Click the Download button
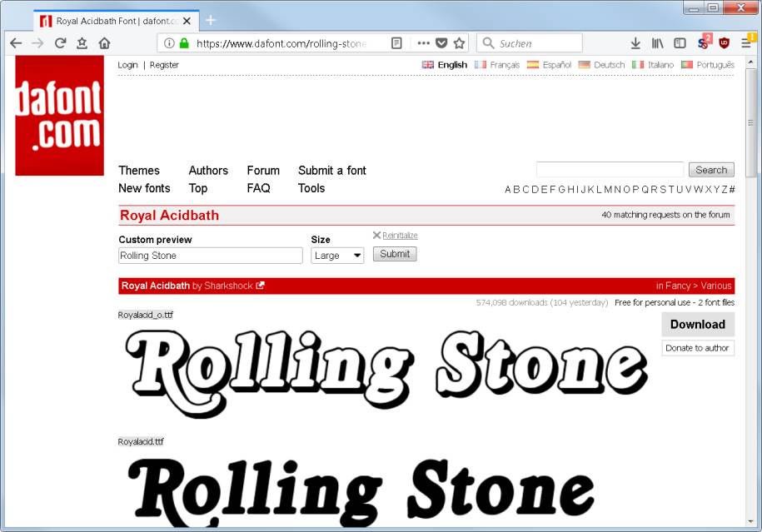The height and width of the screenshot is (532, 762). click(698, 324)
